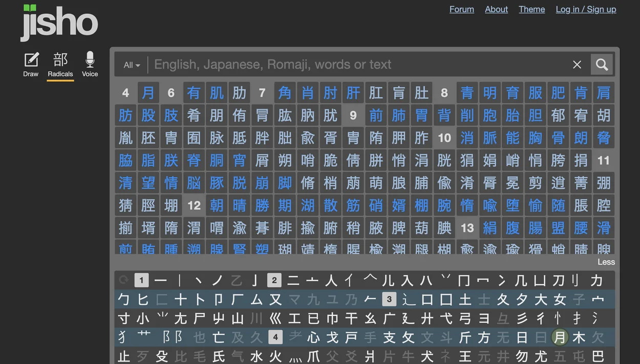Collapse kanji results with Less
640x364 pixels.
click(606, 262)
